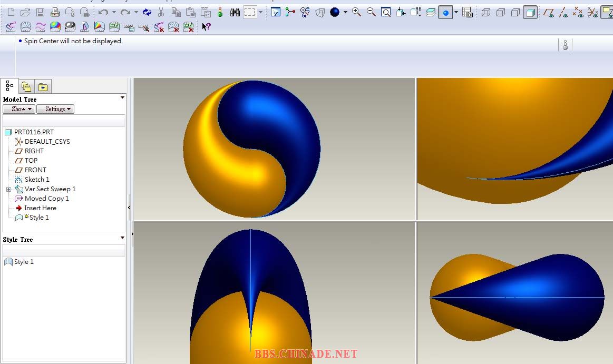Select Sketch 1 in the model tree

tap(36, 180)
